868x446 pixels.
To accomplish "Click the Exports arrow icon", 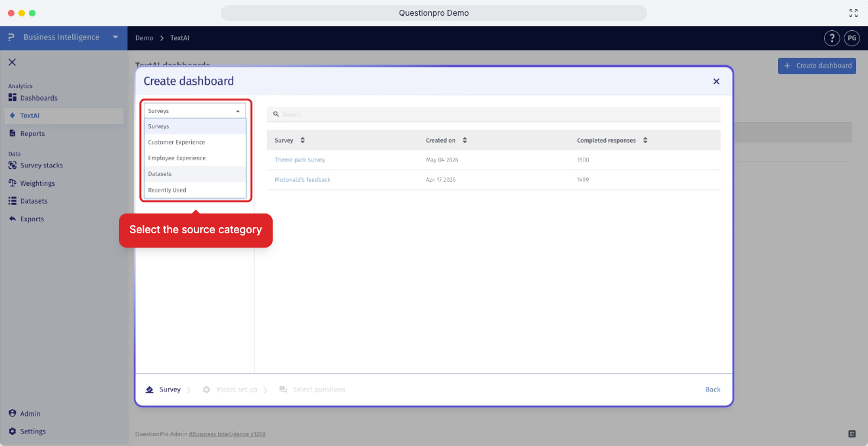I will click(x=12, y=219).
